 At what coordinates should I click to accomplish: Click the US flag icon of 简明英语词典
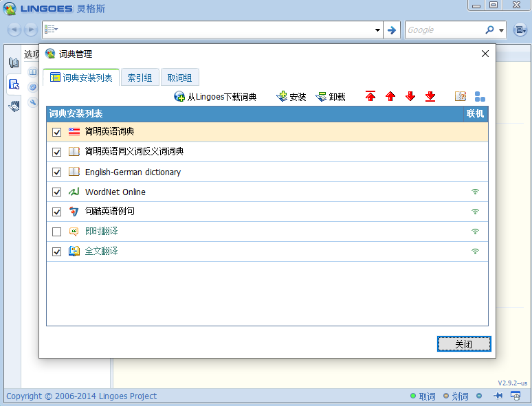[74, 132]
